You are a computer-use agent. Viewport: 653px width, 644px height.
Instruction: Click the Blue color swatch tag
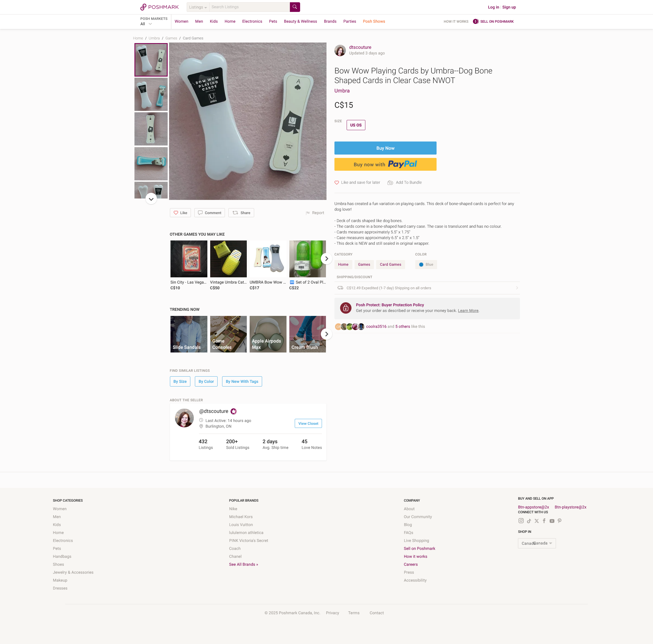(426, 265)
